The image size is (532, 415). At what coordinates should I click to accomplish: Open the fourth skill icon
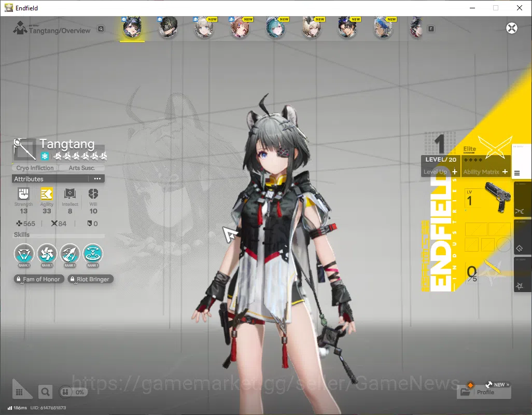tap(93, 254)
